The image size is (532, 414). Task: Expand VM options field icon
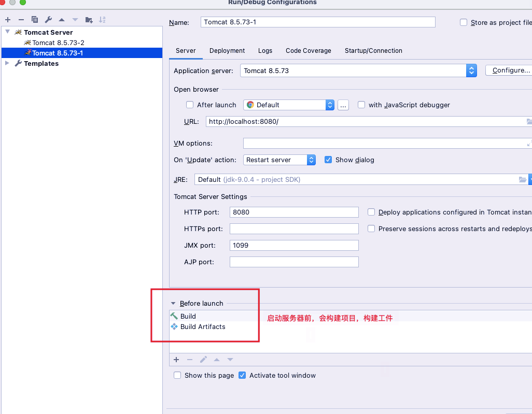click(x=529, y=144)
